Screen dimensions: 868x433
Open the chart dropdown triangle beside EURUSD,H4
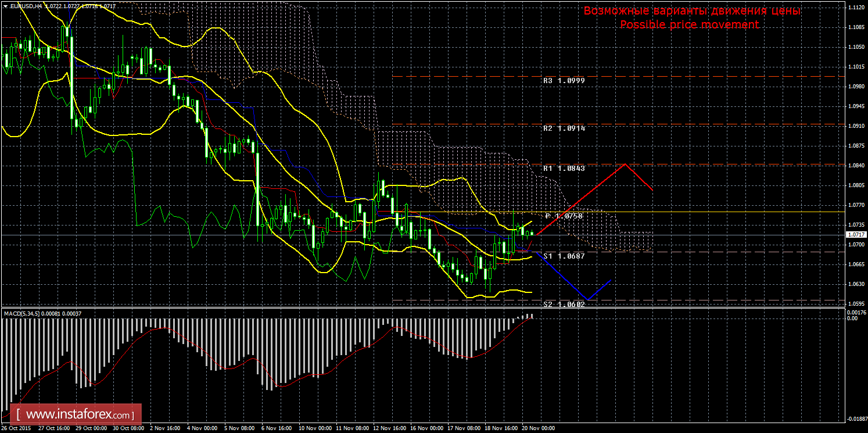coord(5,5)
